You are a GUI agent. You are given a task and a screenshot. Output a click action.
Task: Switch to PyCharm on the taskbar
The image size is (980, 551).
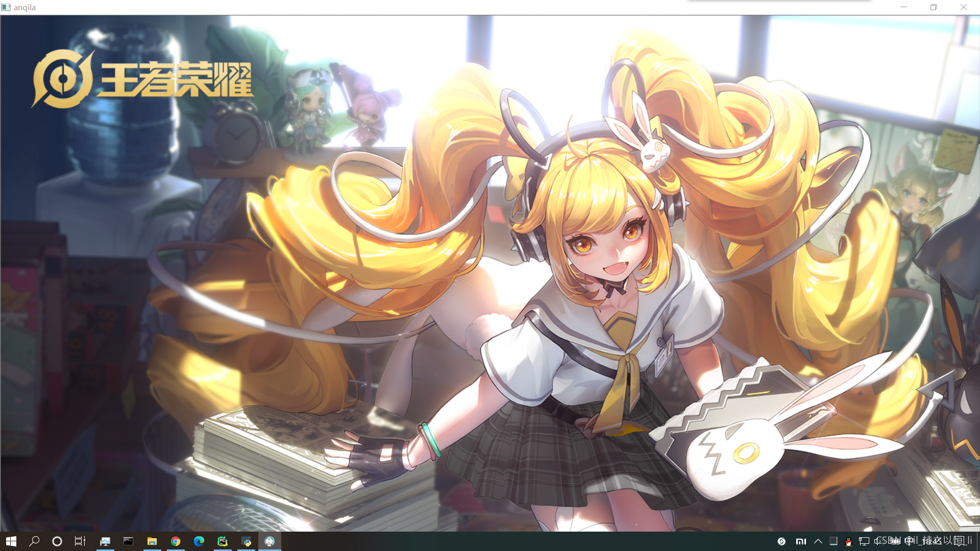tap(223, 541)
